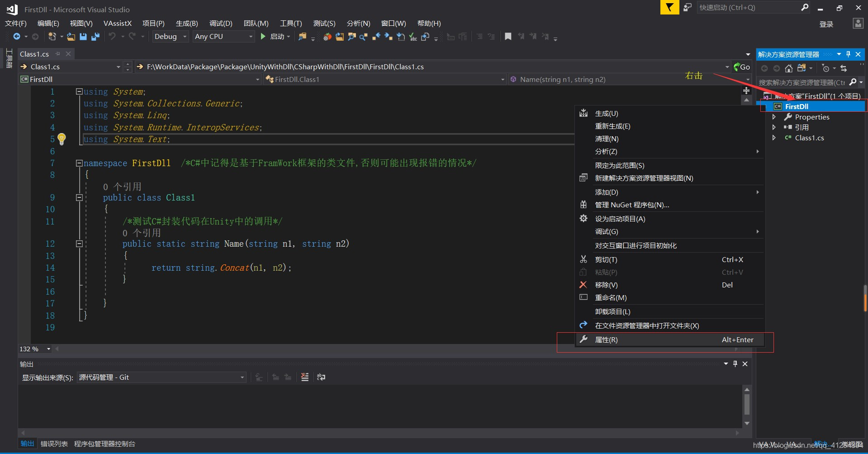868x454 pixels.
Task: Click the green Start debugging play icon
Action: pyautogui.click(x=263, y=36)
